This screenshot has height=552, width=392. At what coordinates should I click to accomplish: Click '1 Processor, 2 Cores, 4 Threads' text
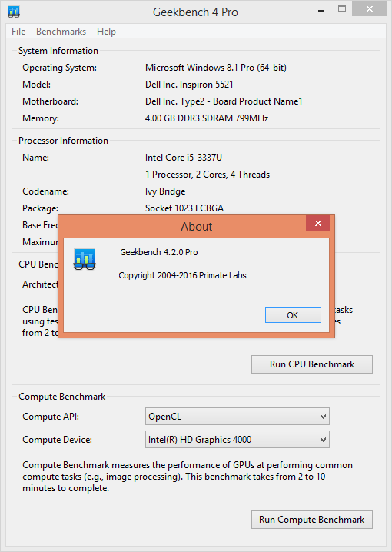208,175
